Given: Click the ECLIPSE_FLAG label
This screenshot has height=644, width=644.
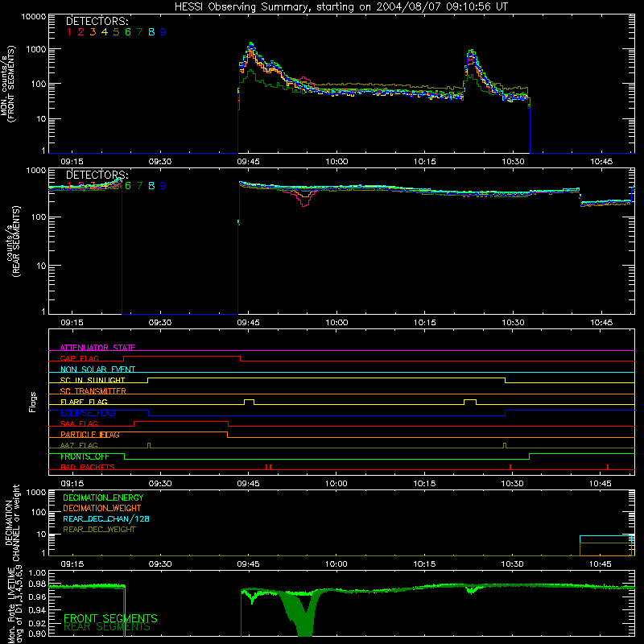Looking at the screenshot, I should (x=88, y=413).
